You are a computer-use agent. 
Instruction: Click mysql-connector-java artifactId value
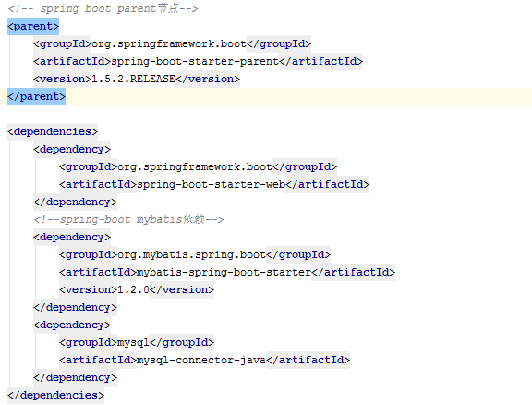coord(201,360)
